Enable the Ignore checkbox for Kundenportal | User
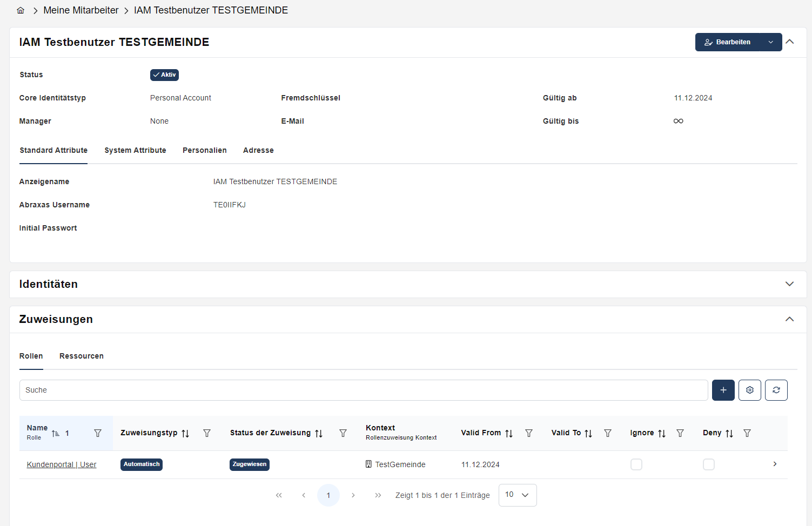 click(x=636, y=464)
